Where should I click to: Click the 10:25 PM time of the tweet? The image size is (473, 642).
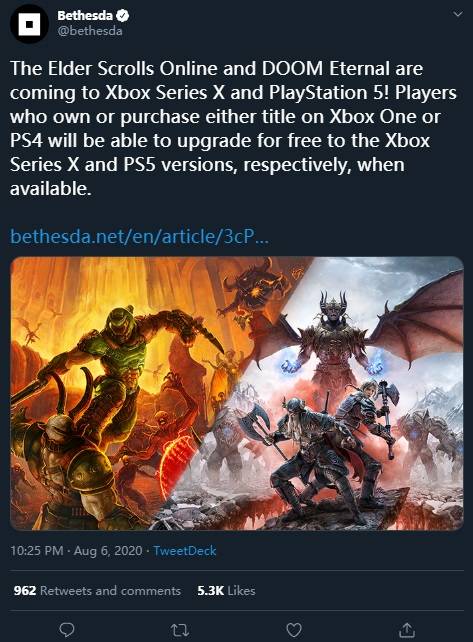pos(36,551)
